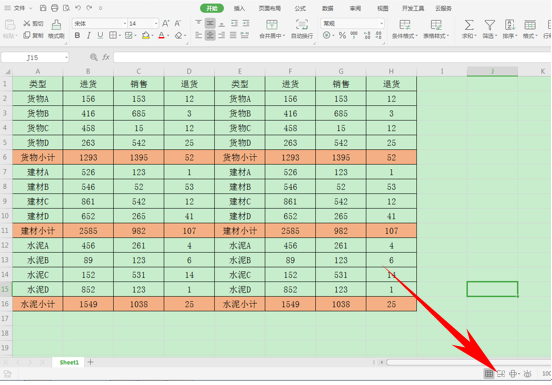Decrease decimal places icon
552x385 pixels.
pos(378,35)
